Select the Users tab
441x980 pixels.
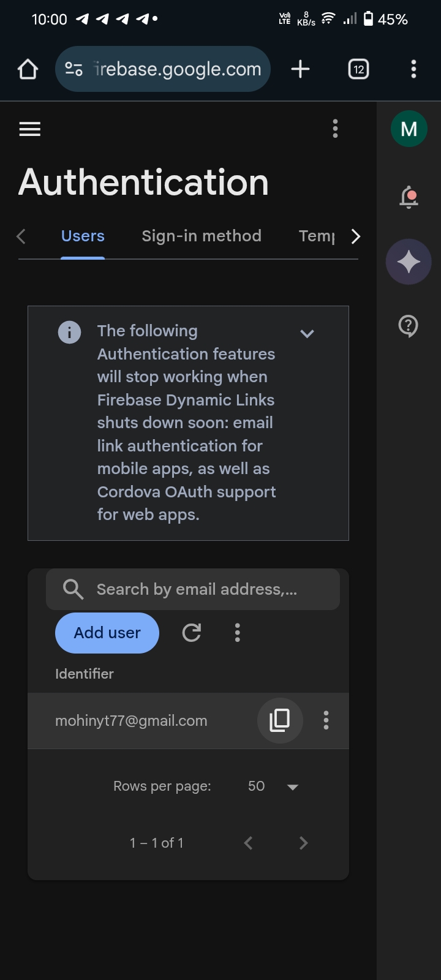[83, 236]
